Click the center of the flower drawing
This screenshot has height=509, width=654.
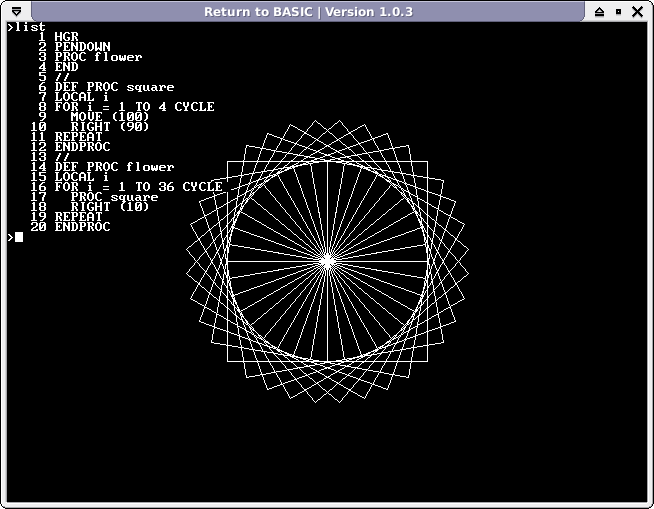point(327,262)
